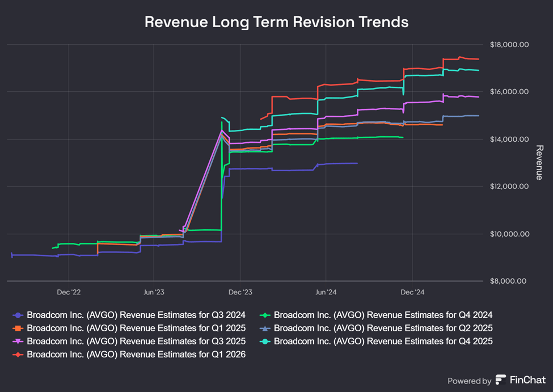Click the Dec '23 x-axis label
Image resolution: width=553 pixels, height=392 pixels.
click(240, 292)
